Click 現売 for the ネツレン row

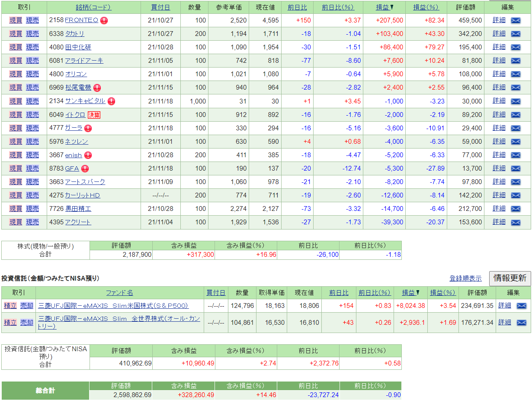click(32, 142)
